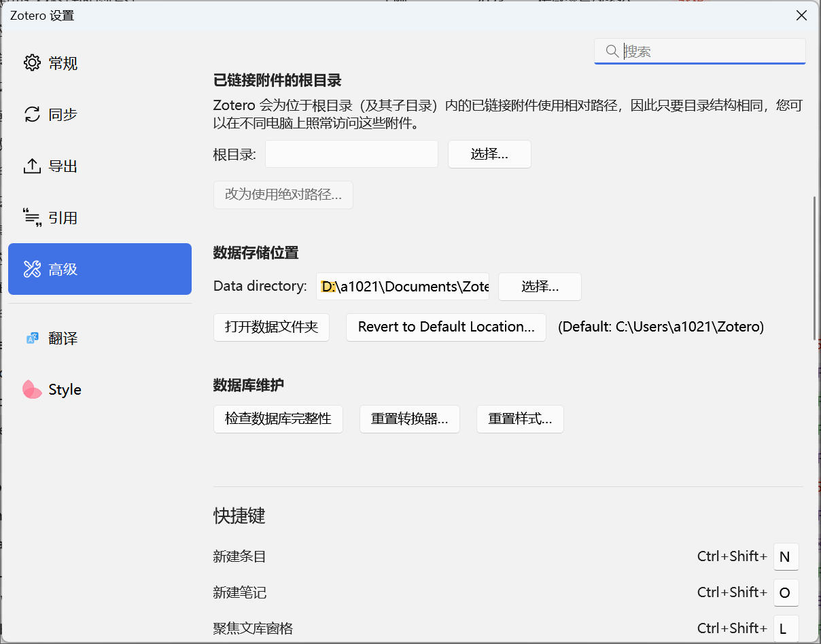The height and width of the screenshot is (644, 821).
Task: Focus the 搜索 input field
Action: [700, 51]
